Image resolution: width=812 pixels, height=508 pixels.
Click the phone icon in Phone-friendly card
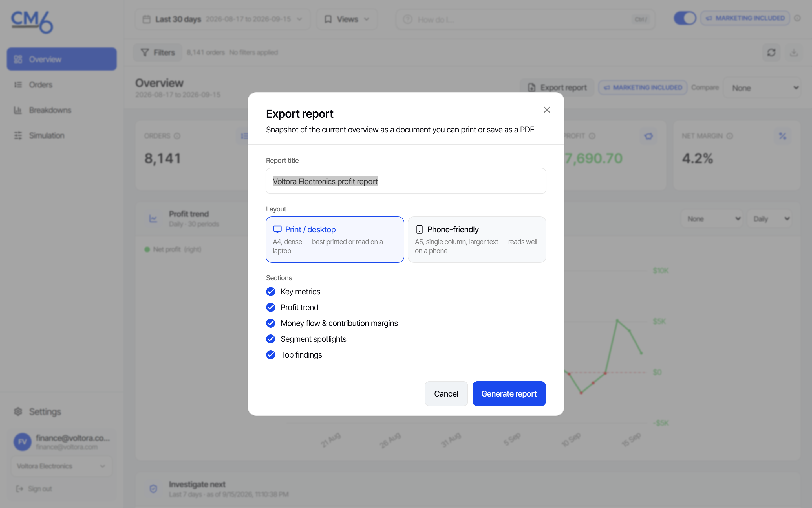point(419,229)
